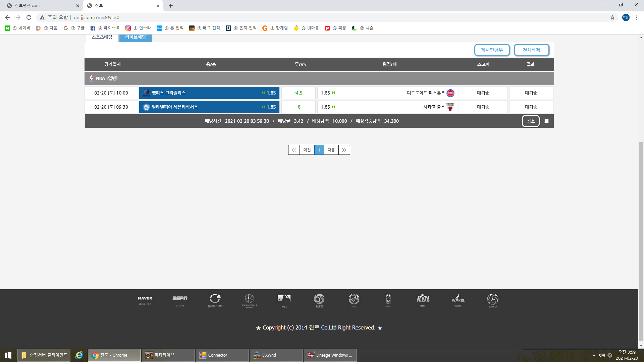Bookmark page with star icon
Screen dimensions: 644x362
[612, 17]
